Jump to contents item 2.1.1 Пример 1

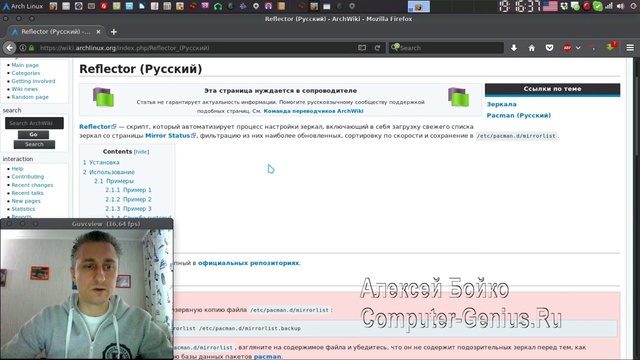coord(128,190)
